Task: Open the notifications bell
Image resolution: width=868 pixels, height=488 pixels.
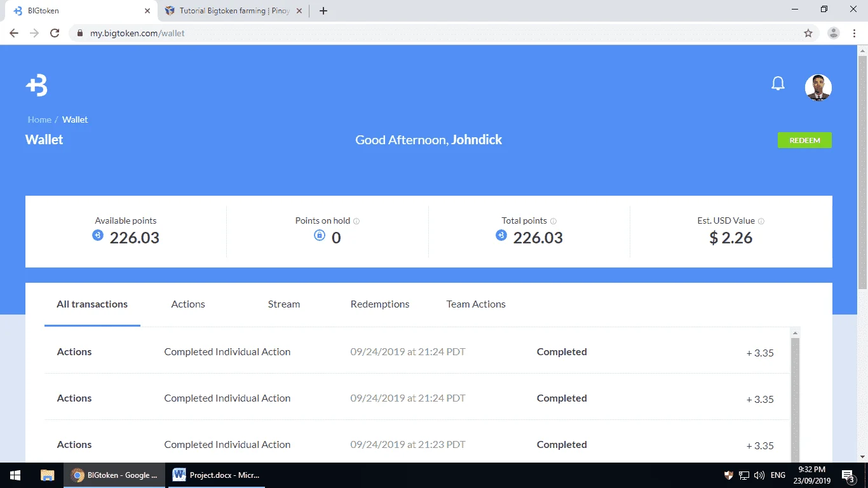Action: click(x=778, y=84)
